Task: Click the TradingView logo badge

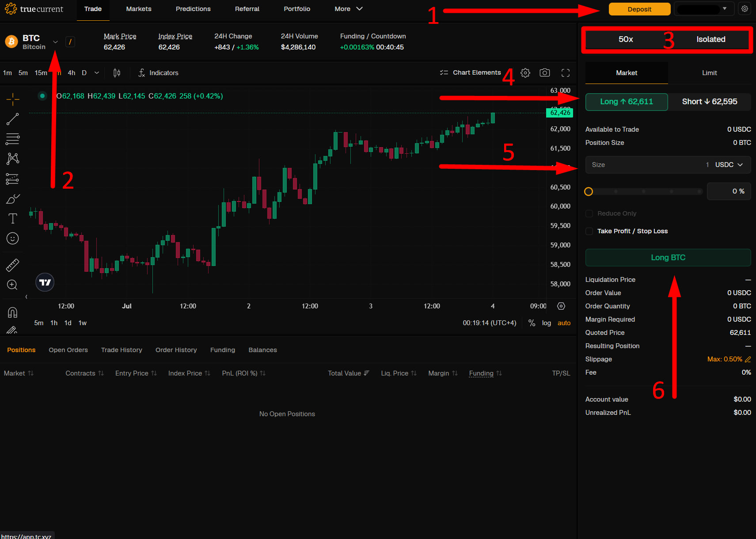Action: click(45, 282)
